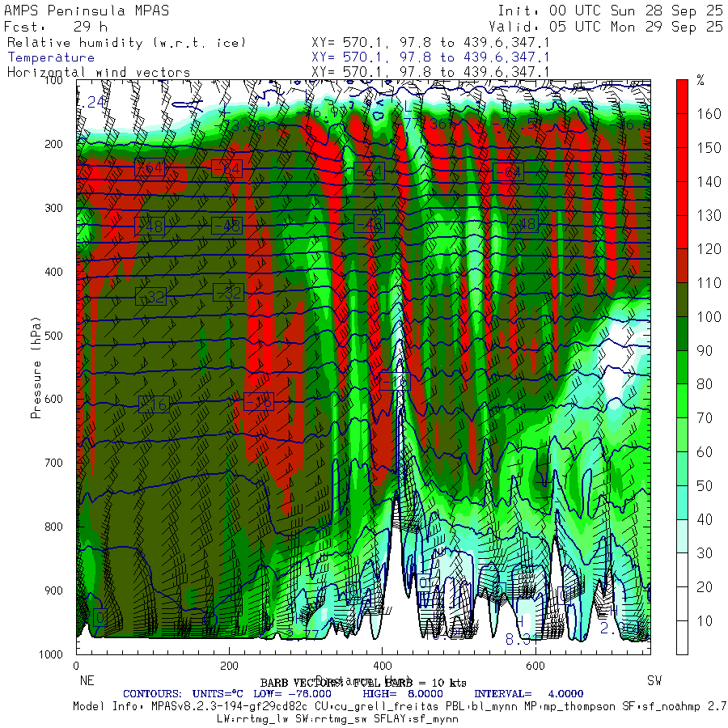Click the 0 °C contour box near the NE surface
The image size is (728, 728).
point(100,617)
